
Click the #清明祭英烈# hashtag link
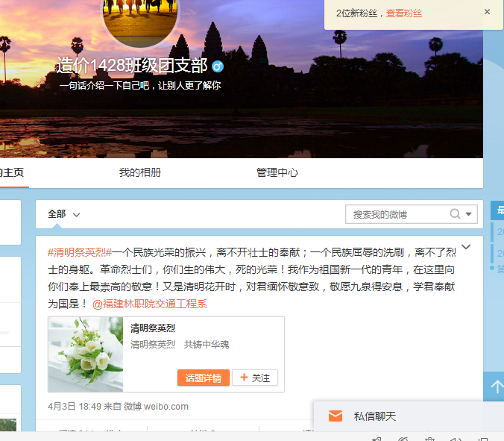(80, 252)
